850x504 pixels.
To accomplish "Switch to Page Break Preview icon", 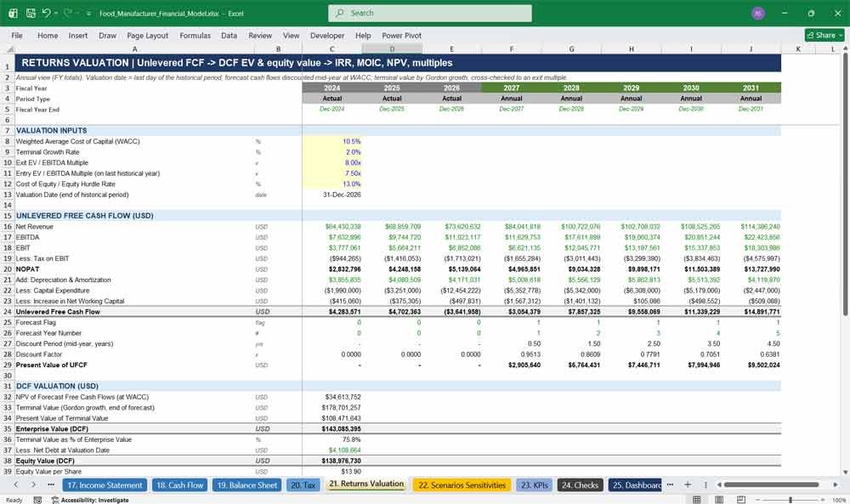I will pyautogui.click(x=741, y=500).
